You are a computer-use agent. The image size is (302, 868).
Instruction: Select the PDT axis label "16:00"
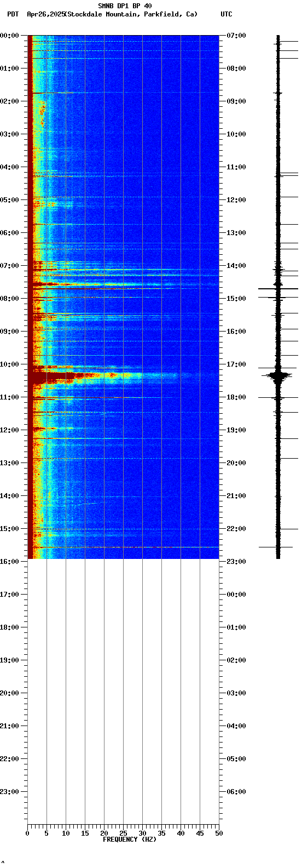click(10, 562)
